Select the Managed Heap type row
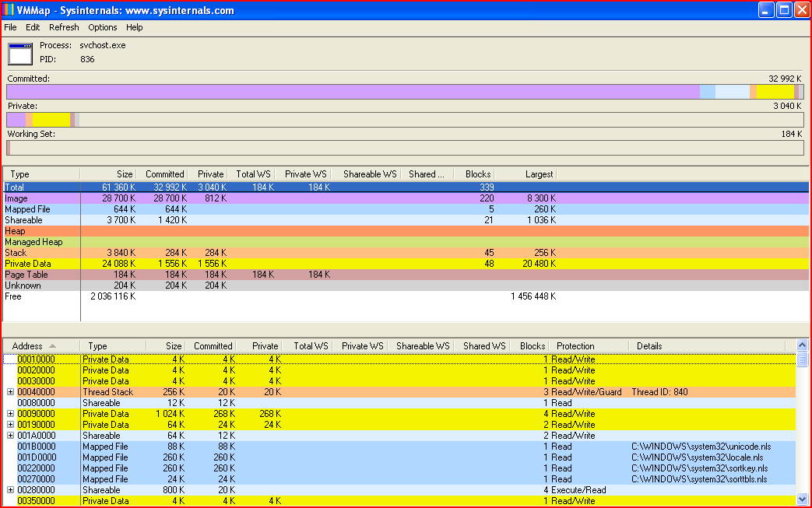The image size is (812, 508). coord(406,242)
